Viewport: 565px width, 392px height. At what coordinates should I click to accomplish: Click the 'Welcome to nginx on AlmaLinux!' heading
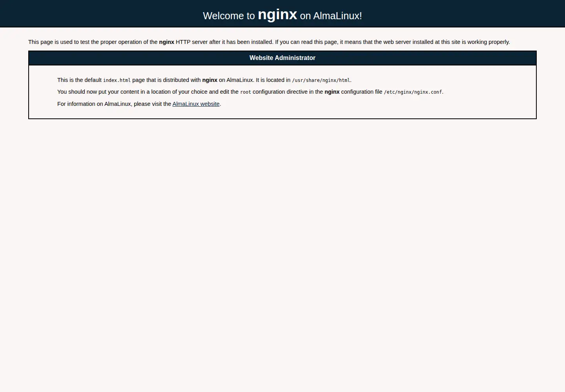[282, 15]
